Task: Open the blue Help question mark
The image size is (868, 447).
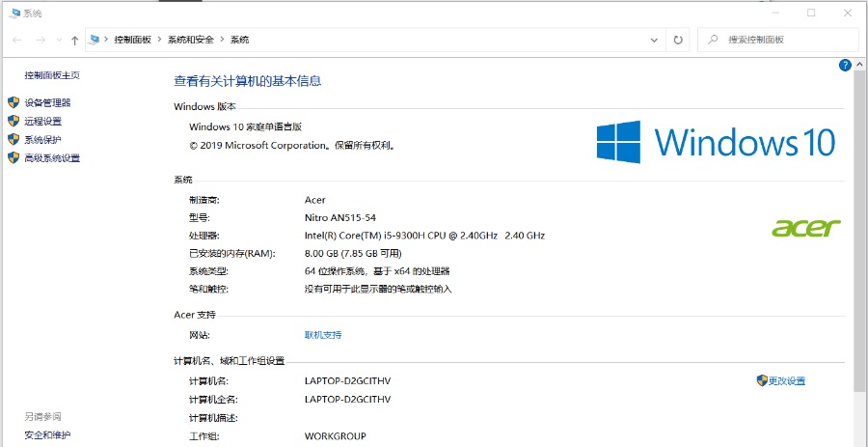Action: click(x=845, y=65)
